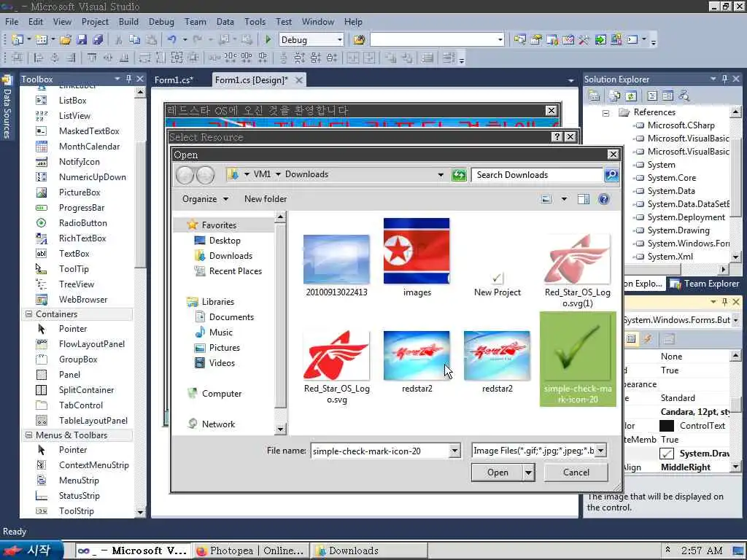Click the Back navigation button
747x560 pixels.
coord(185,175)
